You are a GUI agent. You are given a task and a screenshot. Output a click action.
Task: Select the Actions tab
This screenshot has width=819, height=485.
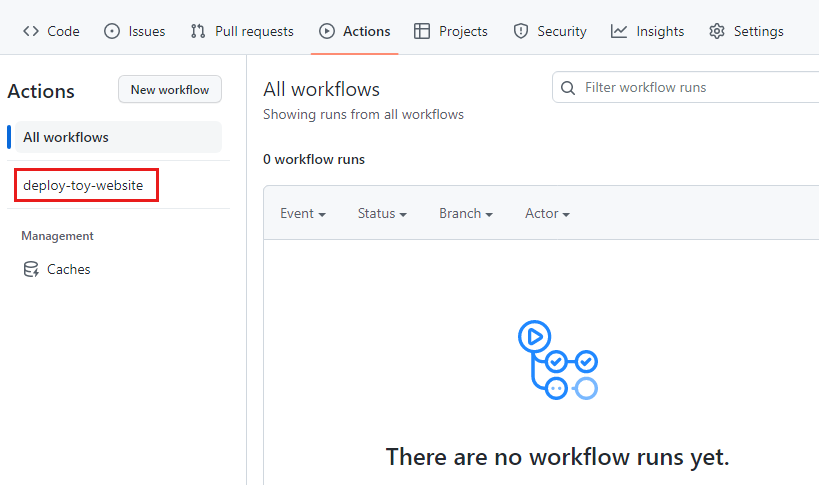(355, 31)
